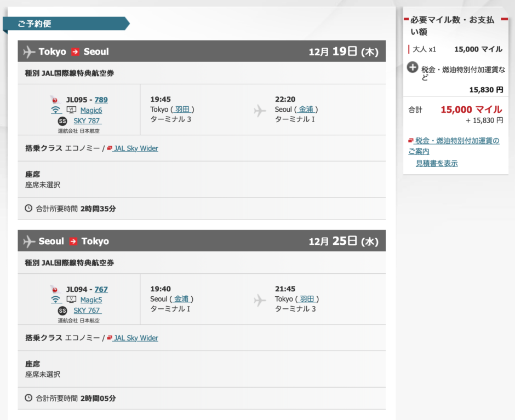515x420 pixels.
Task: Open the 767 aircraft link for JL094
Action: pyautogui.click(x=101, y=289)
